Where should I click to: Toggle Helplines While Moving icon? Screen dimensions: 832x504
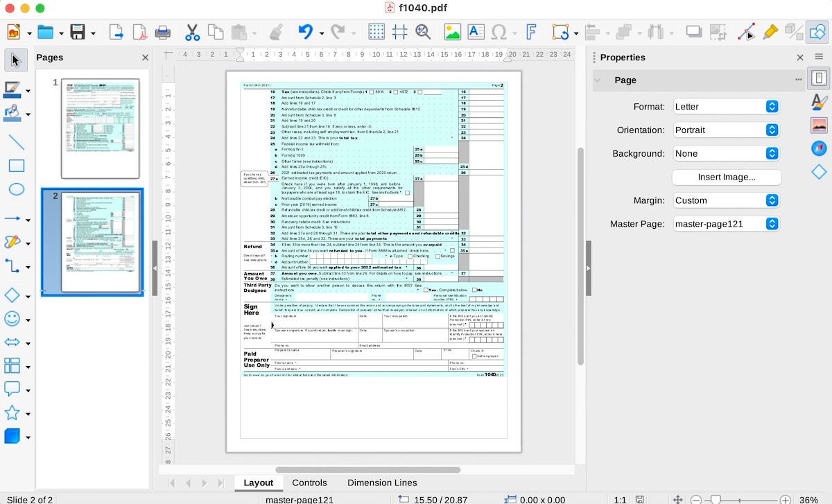click(x=399, y=32)
